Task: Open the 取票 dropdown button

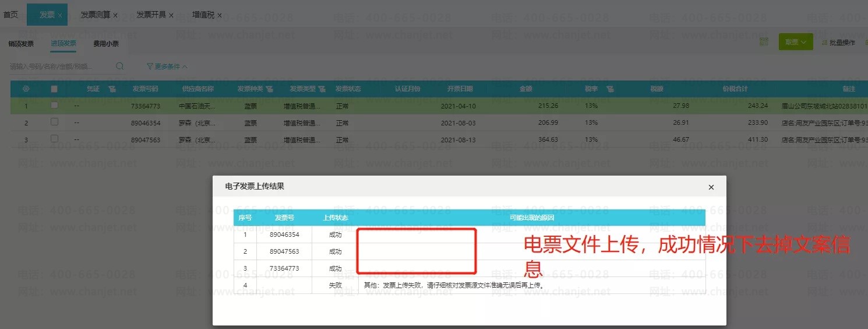Action: (x=796, y=41)
